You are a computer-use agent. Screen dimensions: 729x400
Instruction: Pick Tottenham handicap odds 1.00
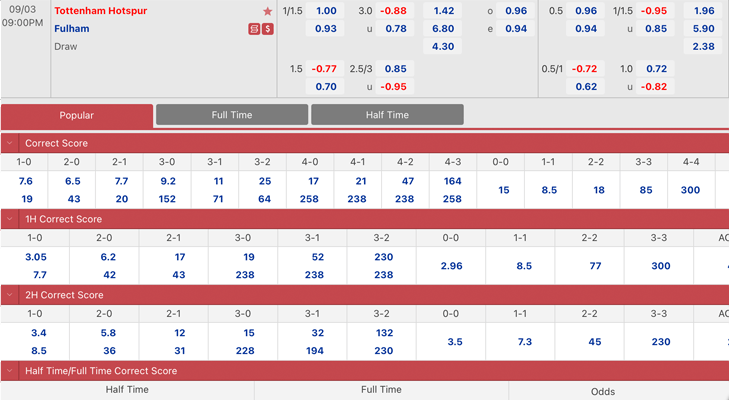326,11
